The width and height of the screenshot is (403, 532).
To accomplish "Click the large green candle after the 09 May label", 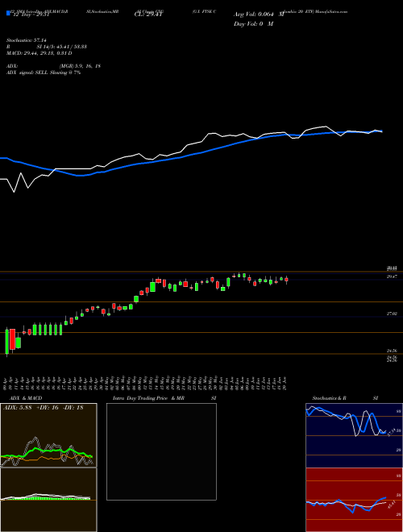I will pos(152,287).
